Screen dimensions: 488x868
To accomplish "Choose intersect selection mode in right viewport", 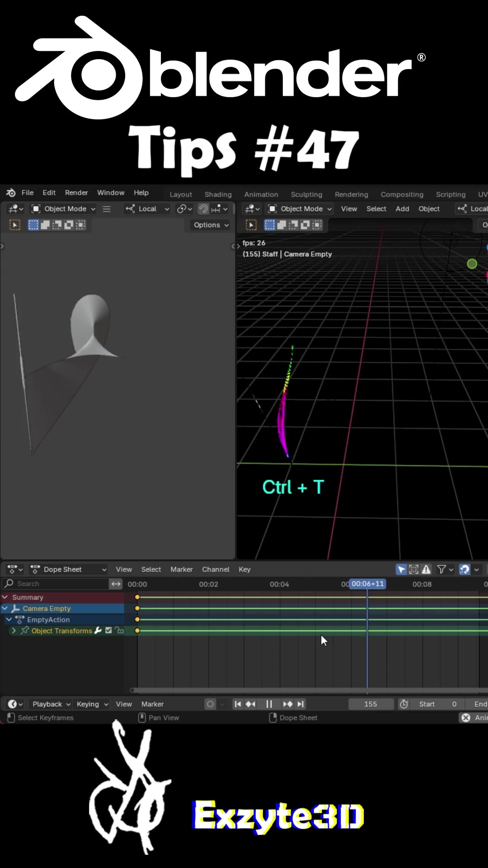I will pos(317,225).
